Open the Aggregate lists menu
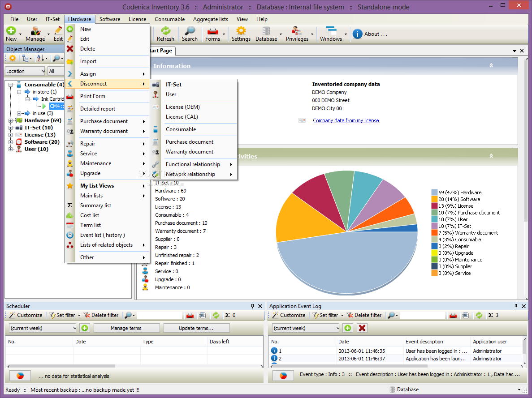This screenshot has width=532, height=398. pyautogui.click(x=210, y=19)
